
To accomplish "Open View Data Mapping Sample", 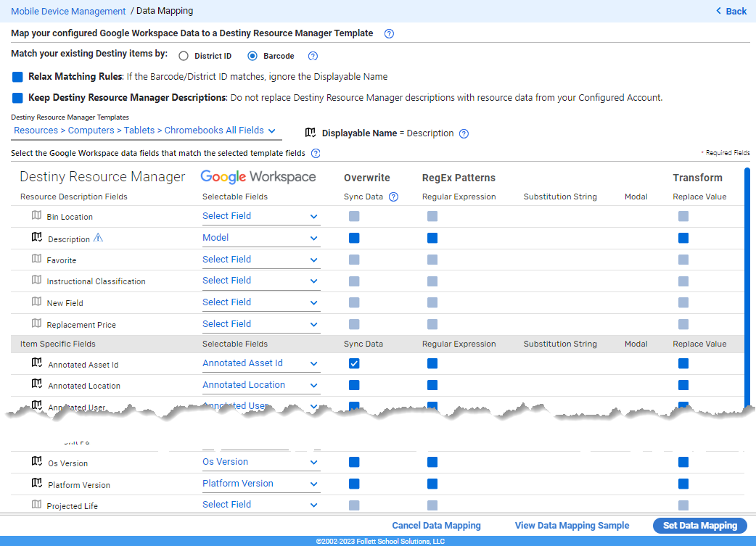I will (572, 526).
